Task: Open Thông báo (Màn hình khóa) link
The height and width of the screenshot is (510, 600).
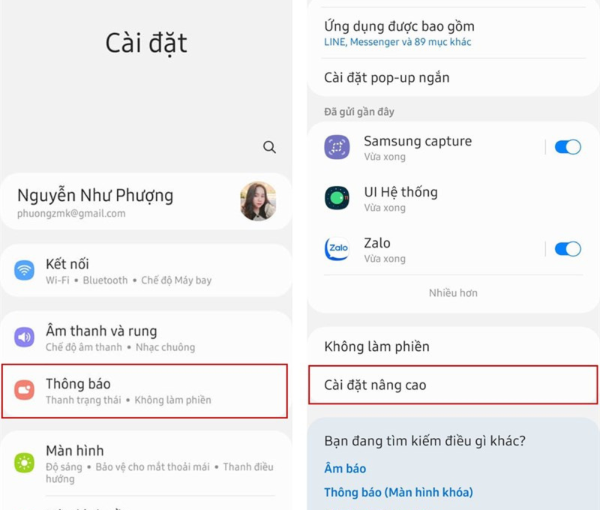Action: (x=399, y=492)
